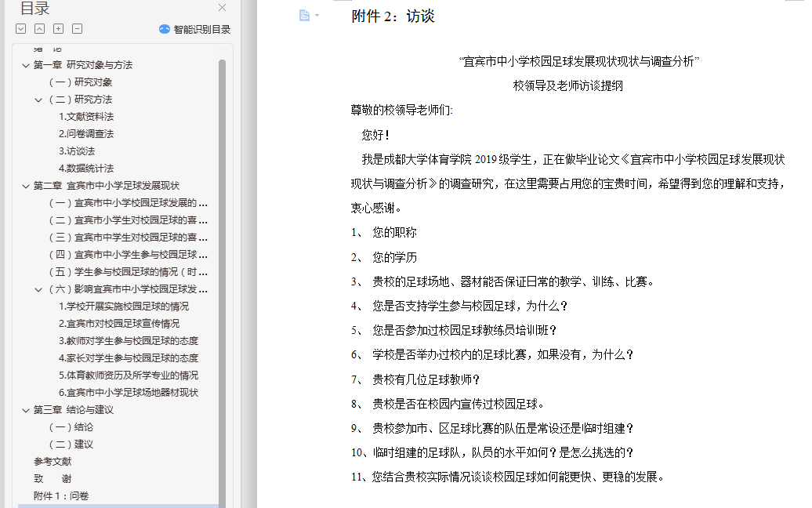Click question 6 about 校内的足球比赛
The width and height of the screenshot is (812, 508).
[492, 354]
